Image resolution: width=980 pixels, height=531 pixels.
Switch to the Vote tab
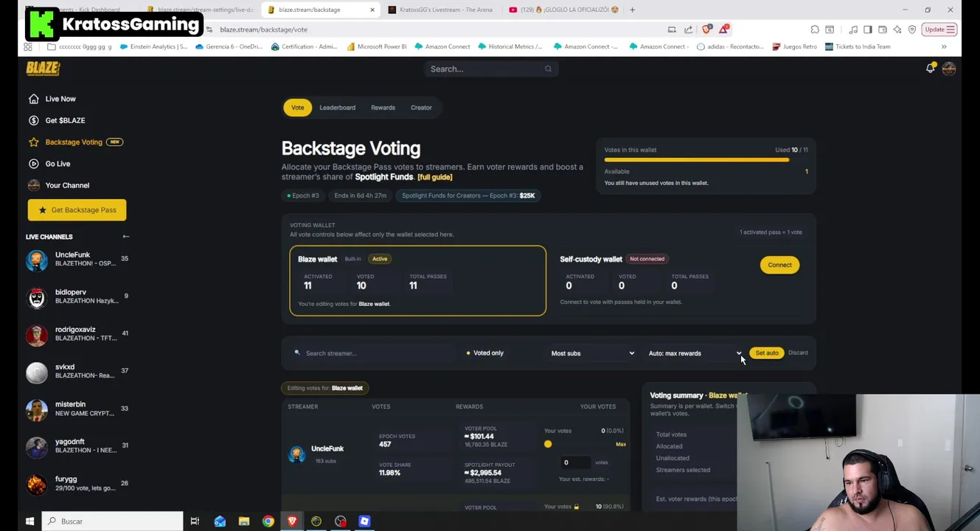pos(297,108)
